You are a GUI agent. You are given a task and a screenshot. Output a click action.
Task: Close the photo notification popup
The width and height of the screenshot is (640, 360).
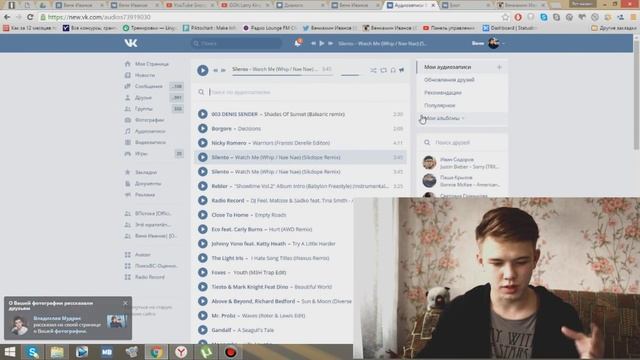(x=125, y=303)
